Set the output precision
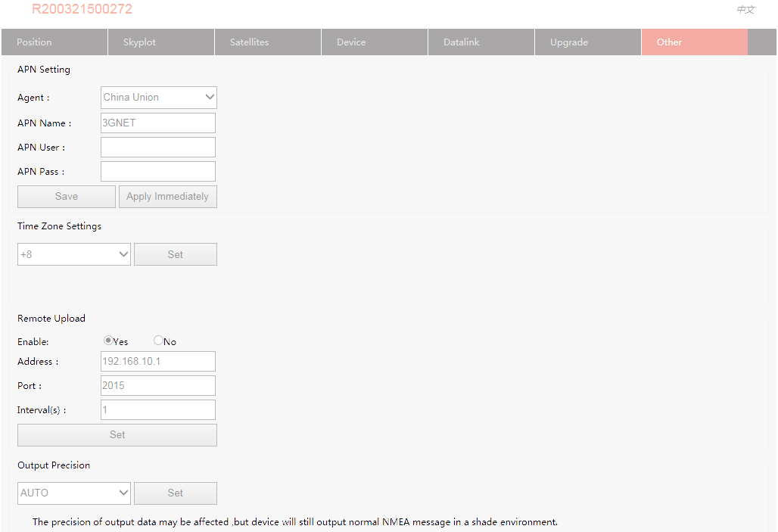The width and height of the screenshot is (778, 532). [175, 493]
